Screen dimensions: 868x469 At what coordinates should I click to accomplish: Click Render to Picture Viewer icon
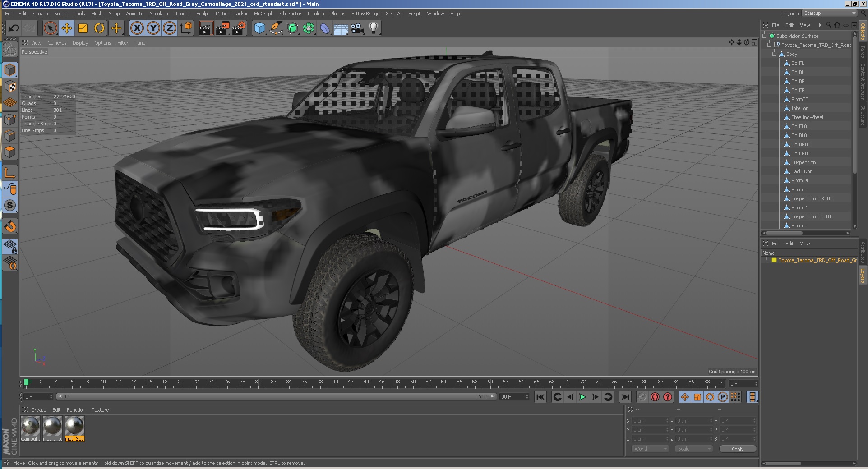point(222,28)
